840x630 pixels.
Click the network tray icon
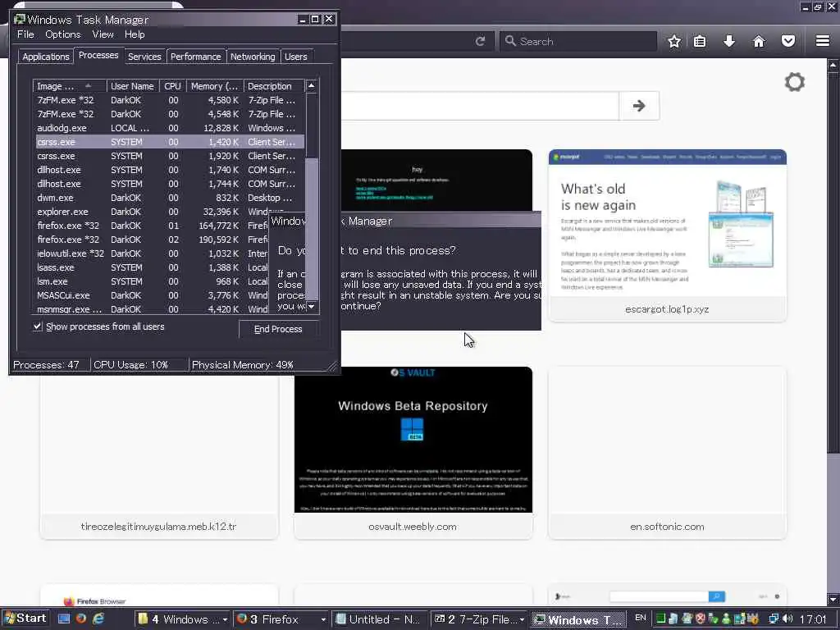click(774, 619)
